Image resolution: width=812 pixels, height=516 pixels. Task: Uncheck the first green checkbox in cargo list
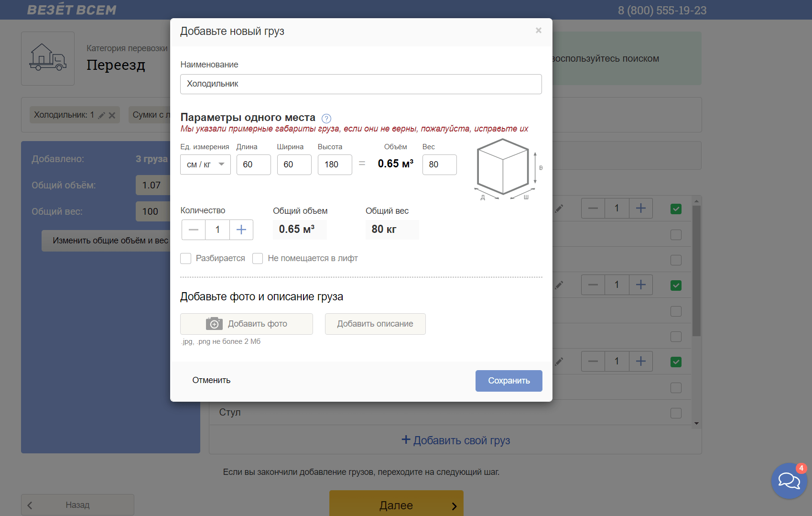coord(676,209)
